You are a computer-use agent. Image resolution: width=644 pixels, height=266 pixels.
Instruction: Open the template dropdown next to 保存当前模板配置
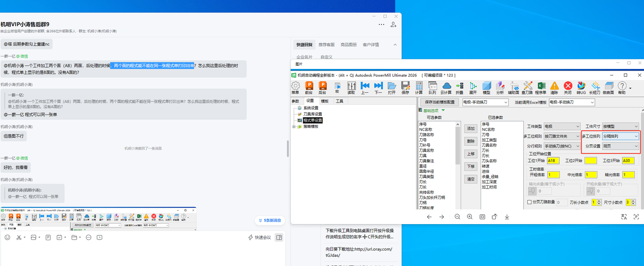point(485,102)
